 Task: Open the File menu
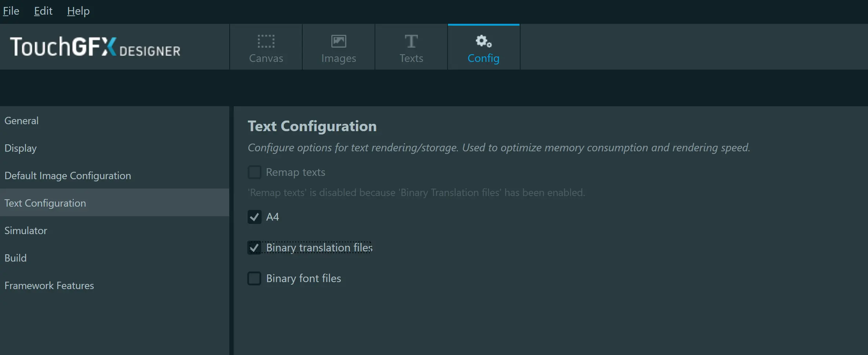tap(11, 11)
